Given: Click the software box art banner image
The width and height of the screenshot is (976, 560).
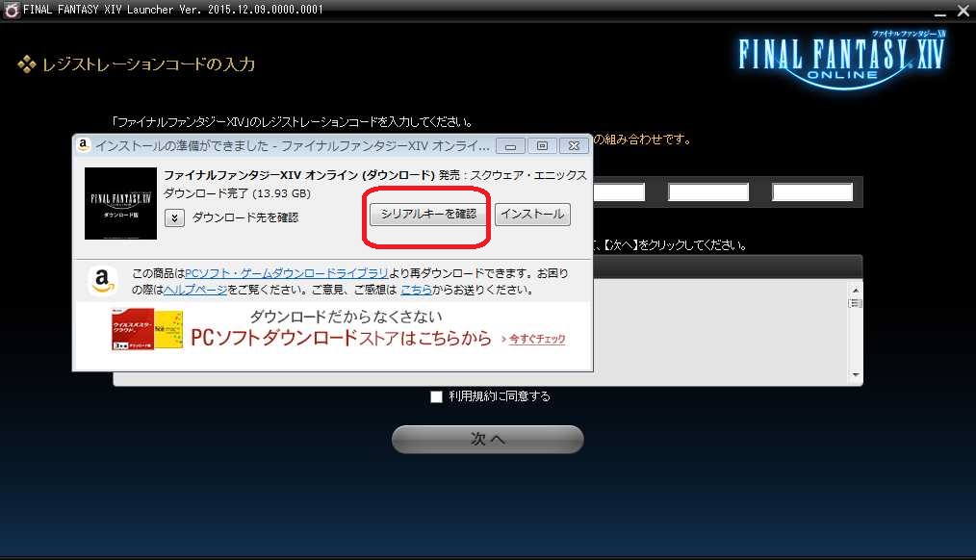Looking at the screenshot, I should [147, 329].
